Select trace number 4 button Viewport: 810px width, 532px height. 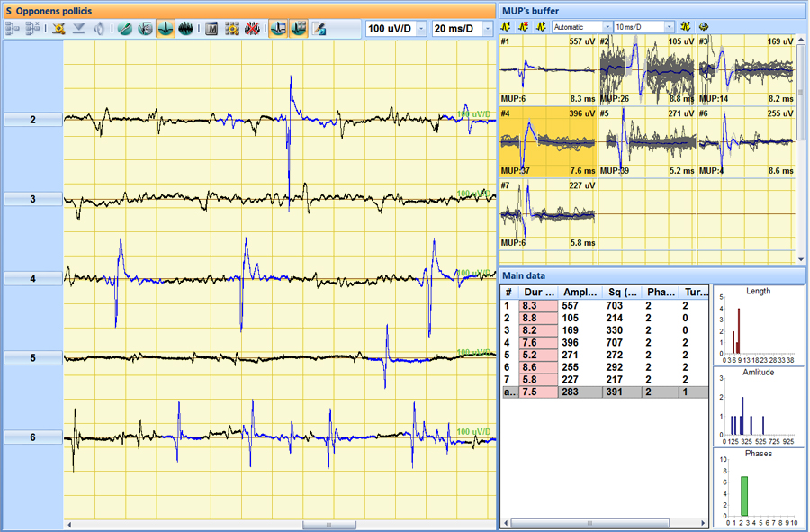point(33,279)
